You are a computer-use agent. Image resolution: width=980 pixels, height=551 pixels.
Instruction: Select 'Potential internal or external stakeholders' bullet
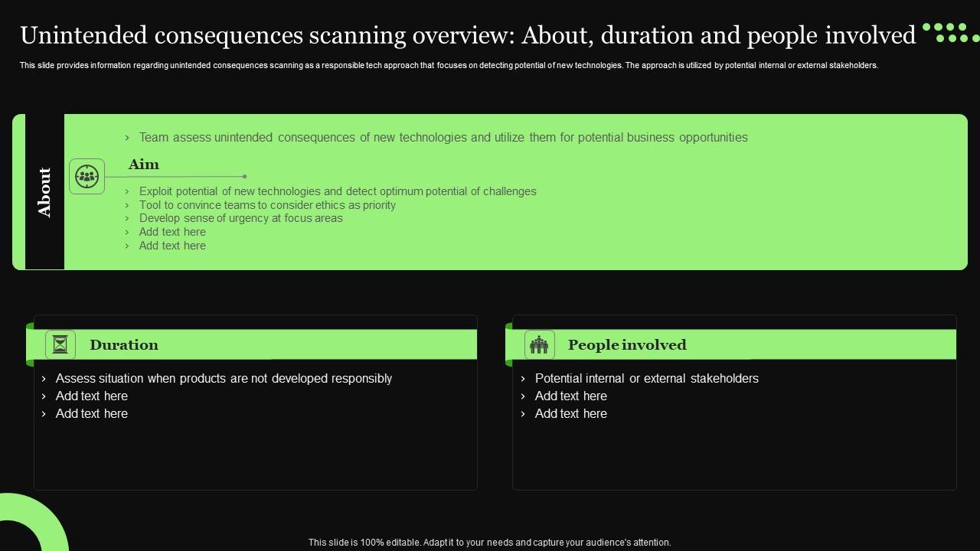click(x=646, y=379)
